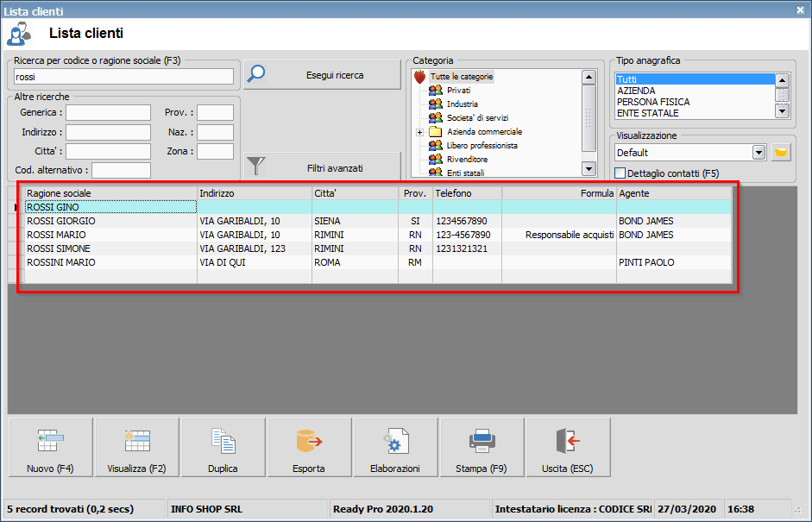
Task: Select the Rivenditore category label
Action: (467, 159)
